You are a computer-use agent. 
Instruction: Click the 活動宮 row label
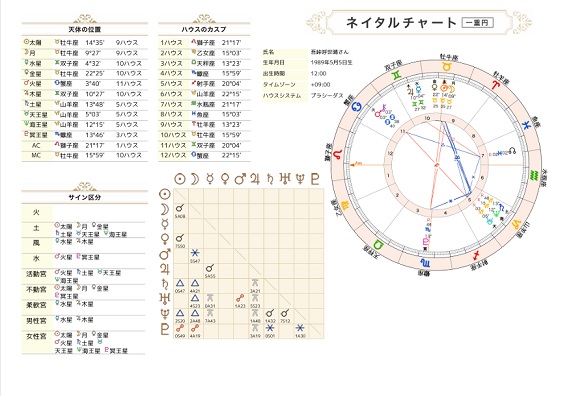pos(36,274)
